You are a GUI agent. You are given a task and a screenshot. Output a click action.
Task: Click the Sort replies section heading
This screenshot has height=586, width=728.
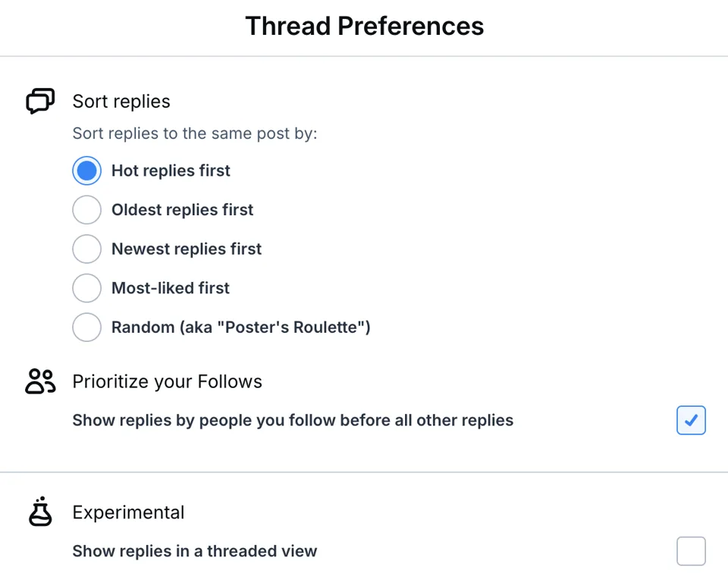pos(121,102)
